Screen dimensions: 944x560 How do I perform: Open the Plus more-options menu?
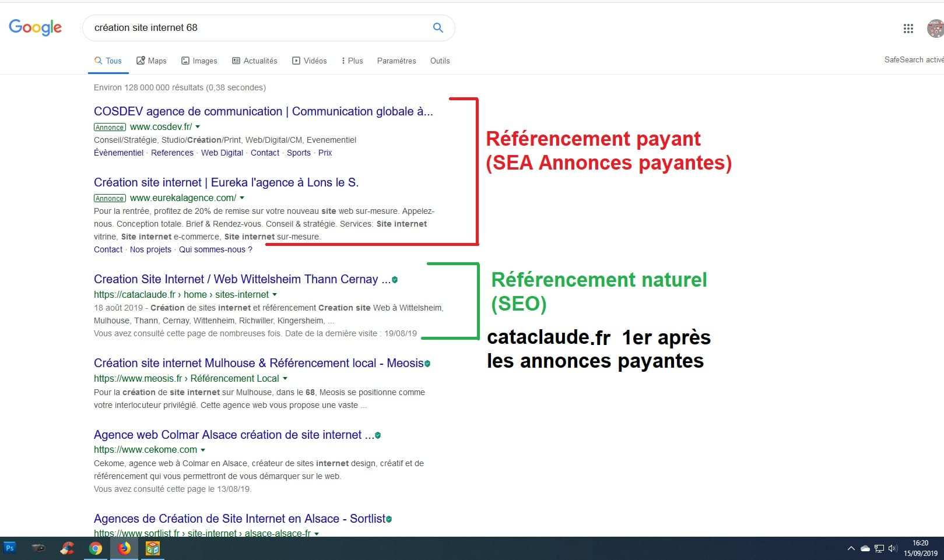point(352,61)
